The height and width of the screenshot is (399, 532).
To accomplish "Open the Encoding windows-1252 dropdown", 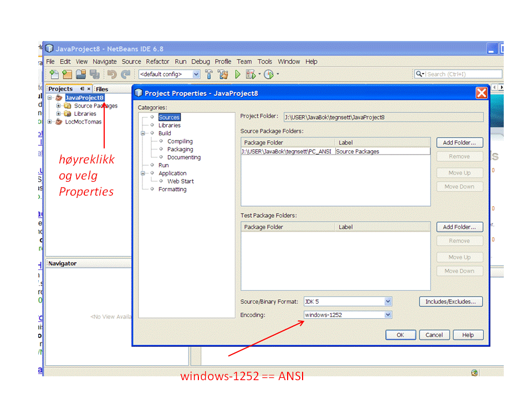I will [x=388, y=315].
